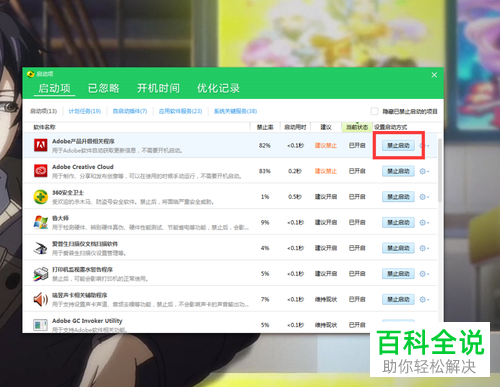Open gear options for the sound card row
The width and height of the screenshot is (500, 387).
coord(424,300)
